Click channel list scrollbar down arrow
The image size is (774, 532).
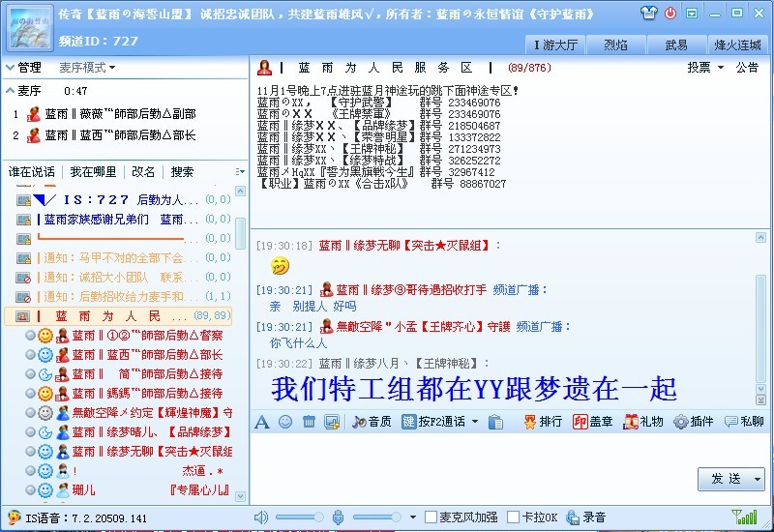pos(240,496)
